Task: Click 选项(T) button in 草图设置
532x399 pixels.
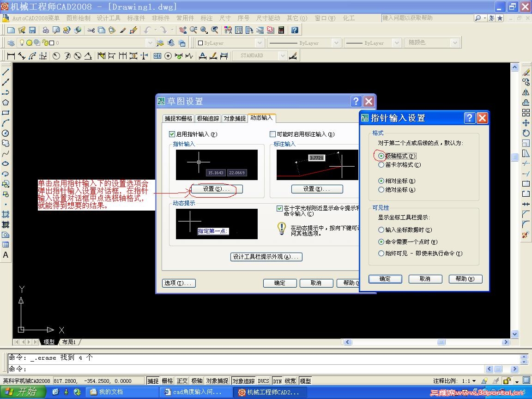Action: (179, 283)
